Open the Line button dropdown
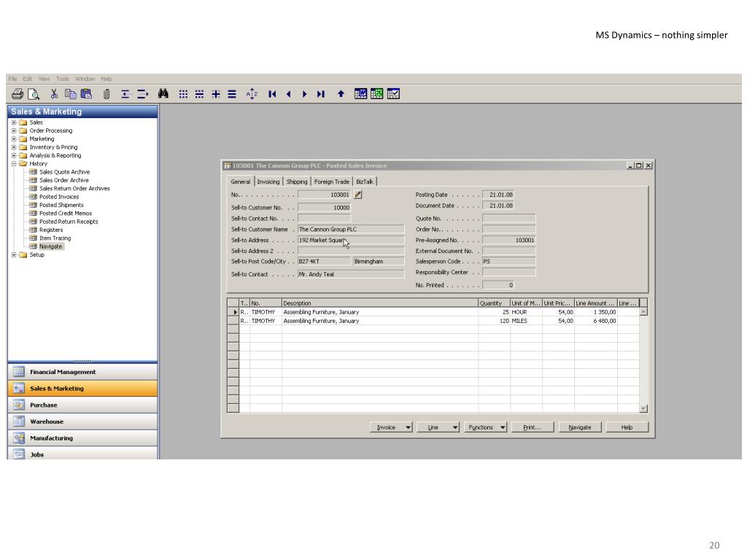The width and height of the screenshot is (747, 560). pos(455,427)
